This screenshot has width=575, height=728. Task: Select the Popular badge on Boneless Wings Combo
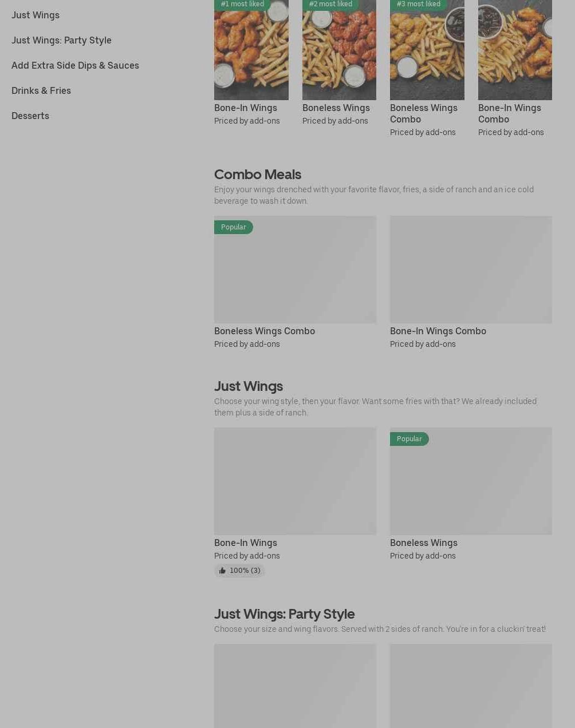[x=234, y=227]
